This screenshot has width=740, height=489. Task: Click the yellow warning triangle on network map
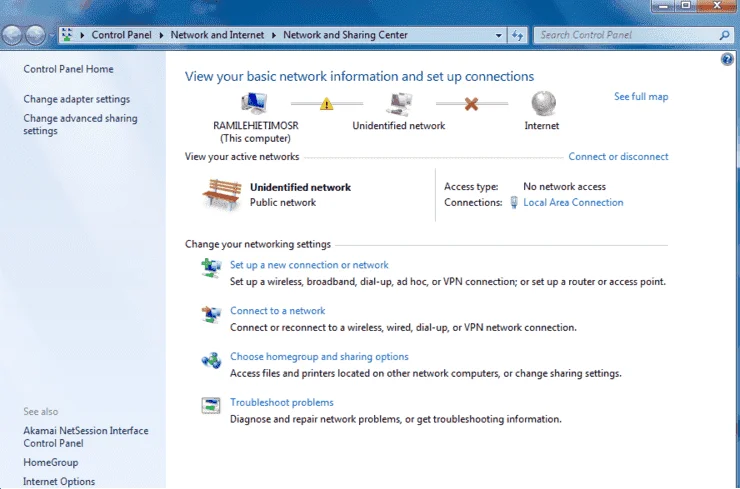326,103
